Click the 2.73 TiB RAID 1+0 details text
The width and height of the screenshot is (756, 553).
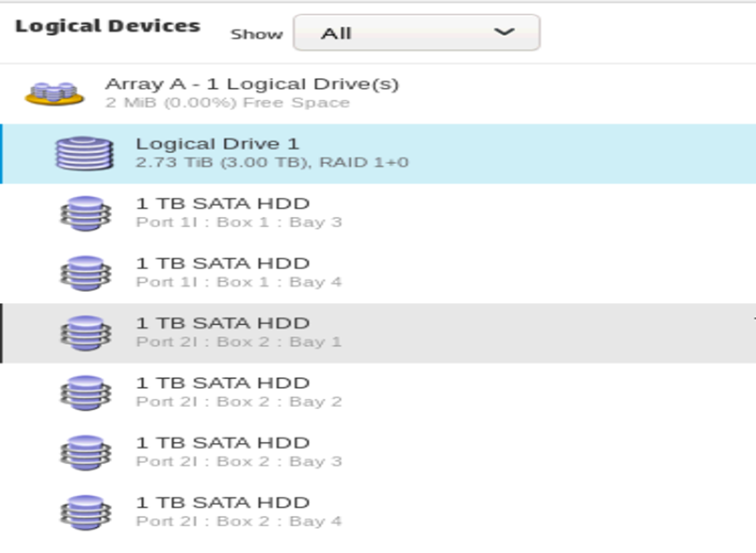pyautogui.click(x=272, y=163)
